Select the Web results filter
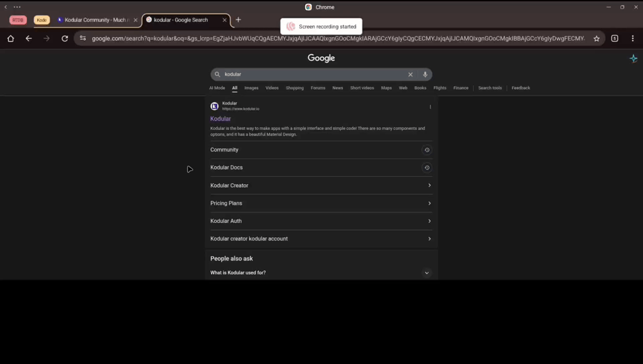 pyautogui.click(x=403, y=88)
